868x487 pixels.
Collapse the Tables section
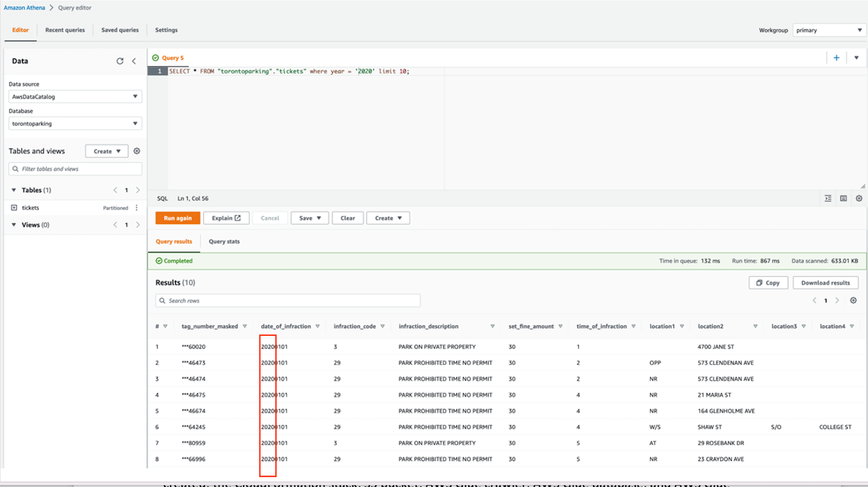(14, 190)
